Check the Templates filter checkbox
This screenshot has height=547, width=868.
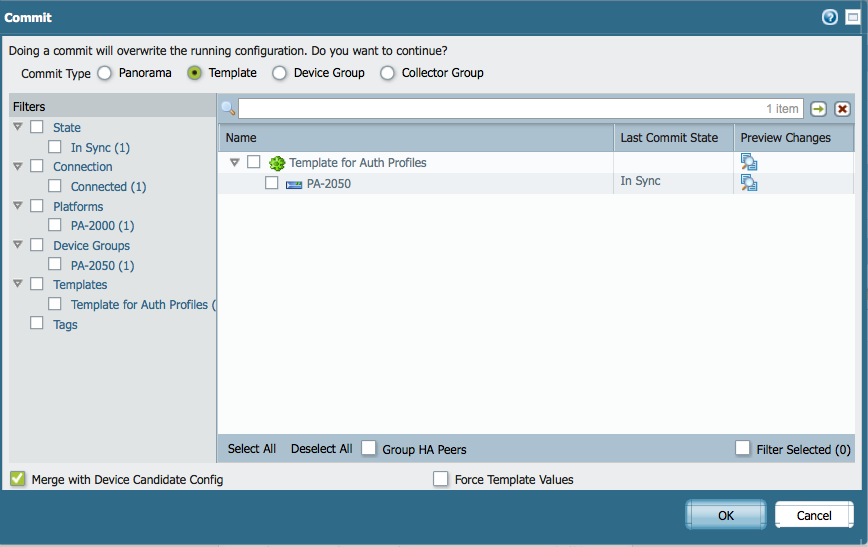point(37,283)
